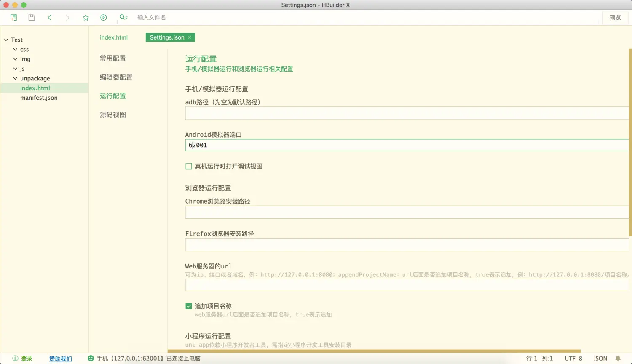Go back with the left arrow icon
632x364 pixels.
(50, 17)
